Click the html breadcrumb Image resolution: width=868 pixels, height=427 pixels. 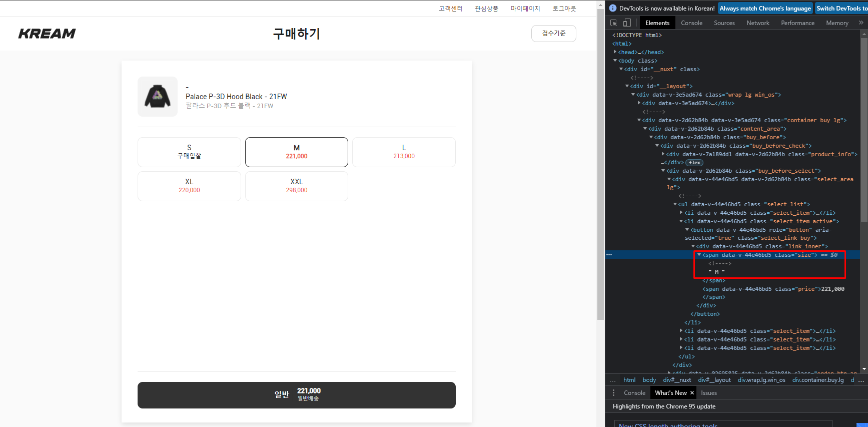pos(629,380)
